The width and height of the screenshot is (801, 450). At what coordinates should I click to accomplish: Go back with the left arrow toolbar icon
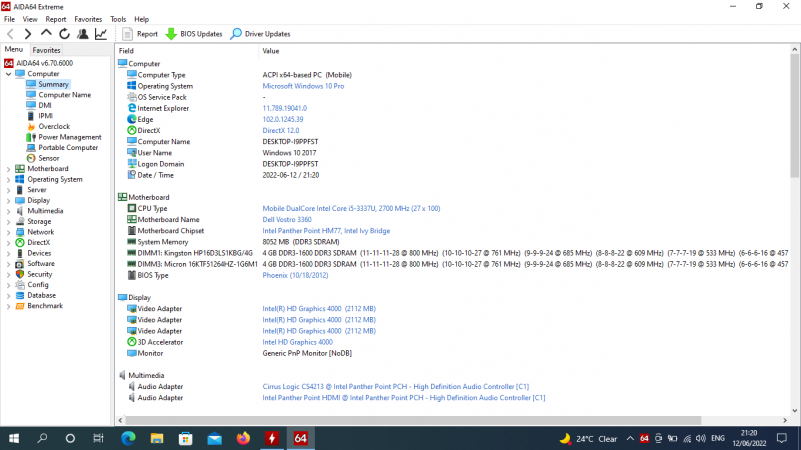[x=10, y=34]
